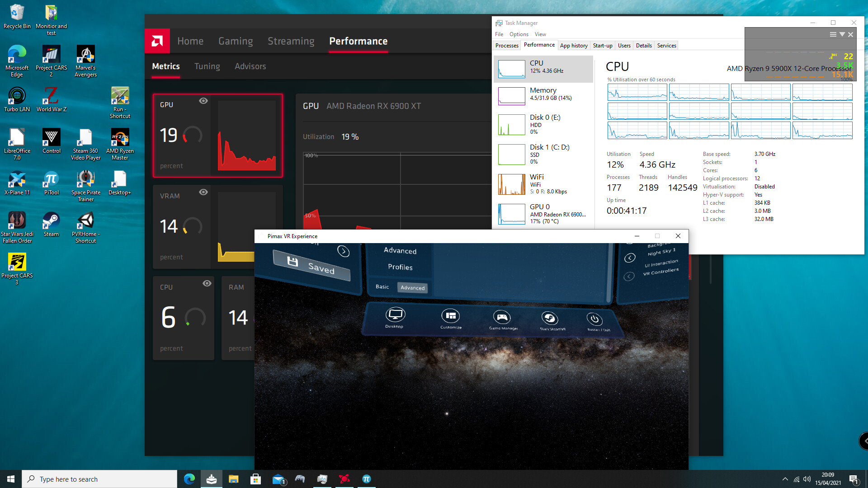Click the right arrow chevron above Saved
The height and width of the screenshot is (488, 868).
pyautogui.click(x=344, y=251)
